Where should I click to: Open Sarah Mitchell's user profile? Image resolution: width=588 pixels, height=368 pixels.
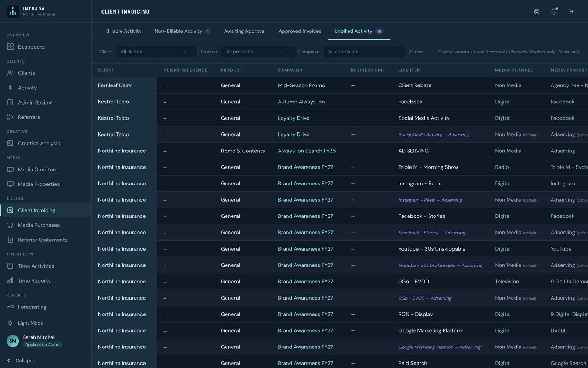46,340
